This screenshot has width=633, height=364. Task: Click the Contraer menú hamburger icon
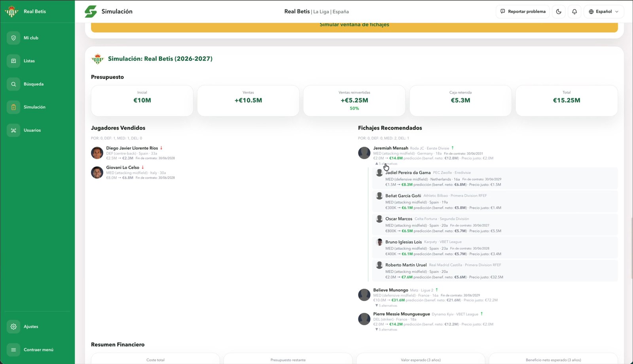click(13, 350)
